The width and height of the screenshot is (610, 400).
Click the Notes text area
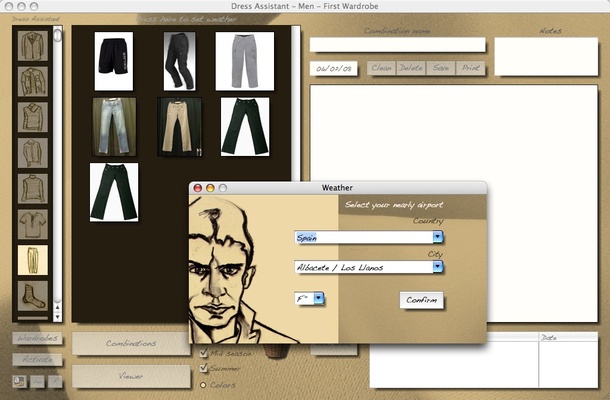[546, 56]
